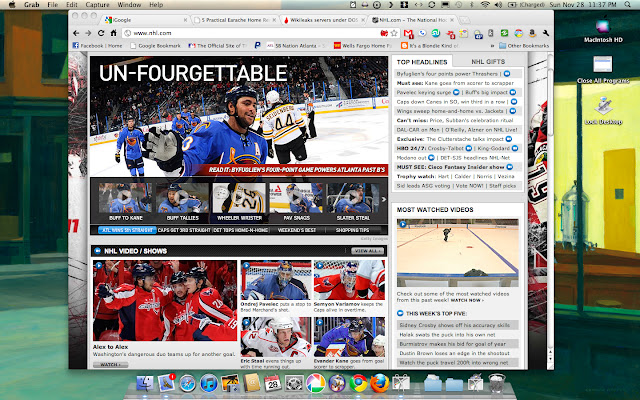The width and height of the screenshot is (640, 400).
Task: Go back using the browser back arrow
Action: [x=76, y=33]
